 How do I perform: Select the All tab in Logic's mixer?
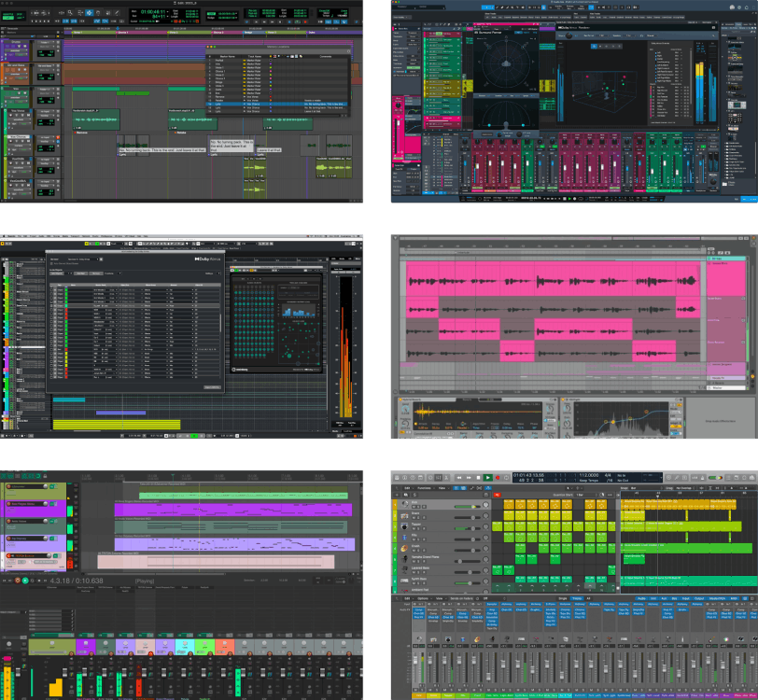coord(588,598)
